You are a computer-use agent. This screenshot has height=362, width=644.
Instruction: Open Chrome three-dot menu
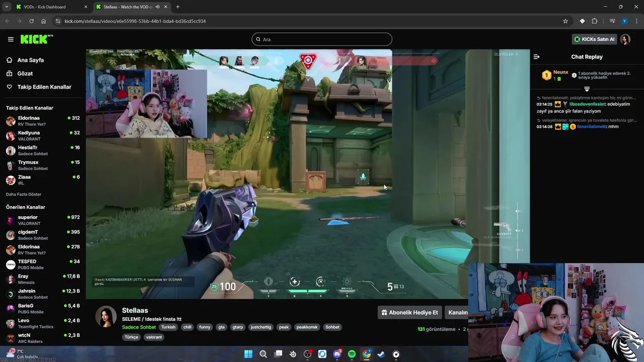(636, 21)
